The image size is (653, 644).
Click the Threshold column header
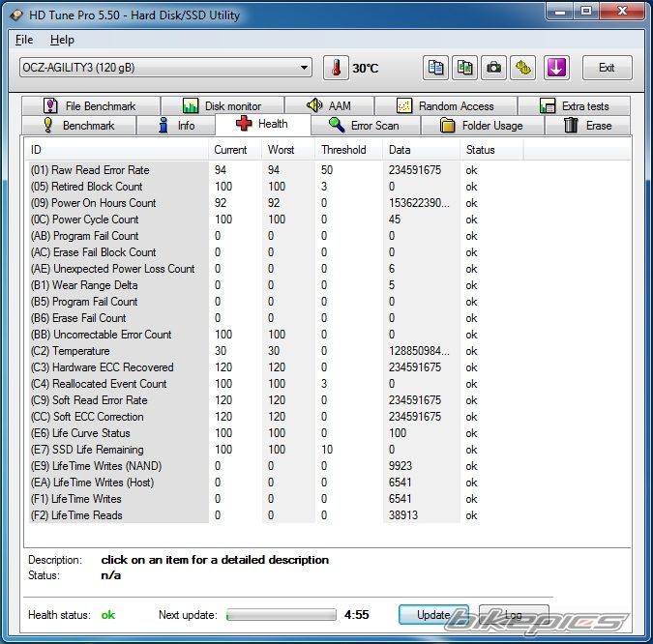[343, 150]
